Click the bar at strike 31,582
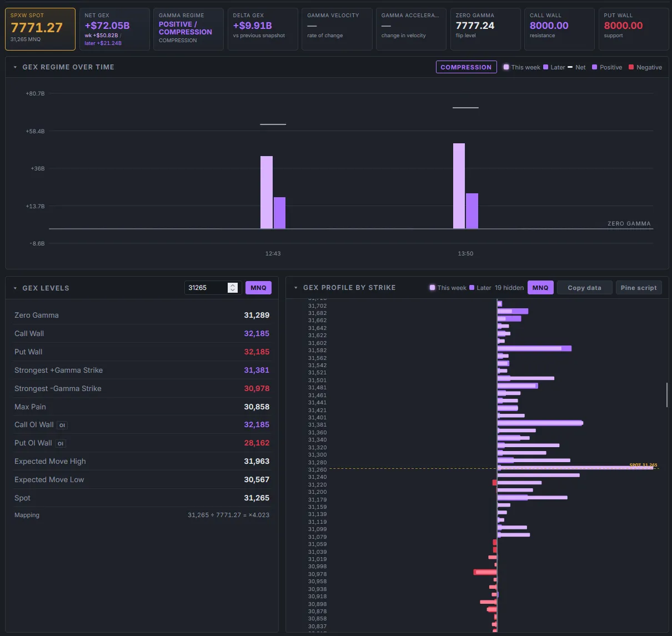This screenshot has height=636, width=672. pos(534,349)
